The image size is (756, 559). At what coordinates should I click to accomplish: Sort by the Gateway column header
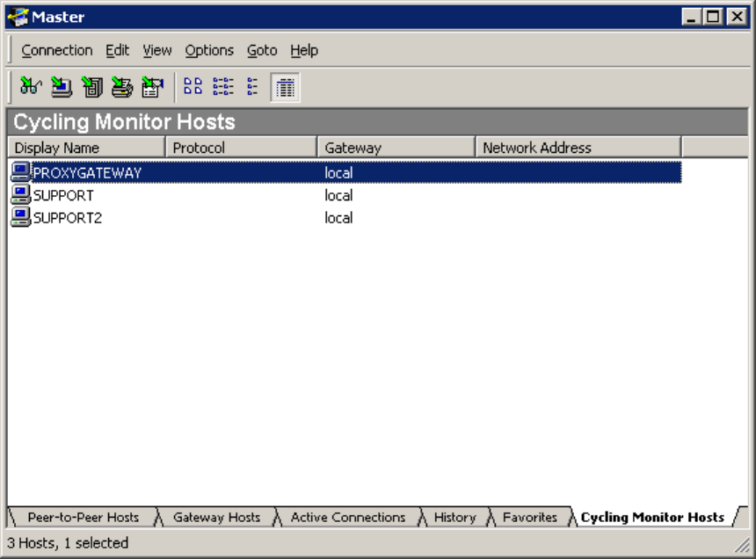(396, 148)
